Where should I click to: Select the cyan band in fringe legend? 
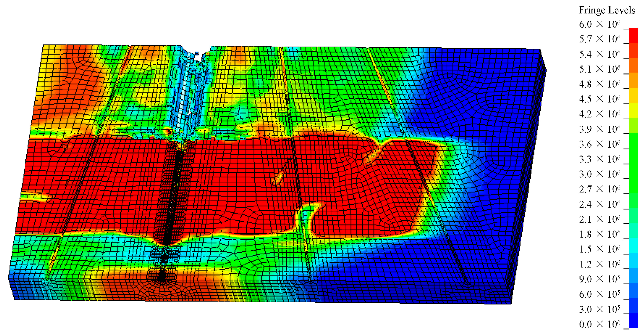pyautogui.click(x=633, y=246)
